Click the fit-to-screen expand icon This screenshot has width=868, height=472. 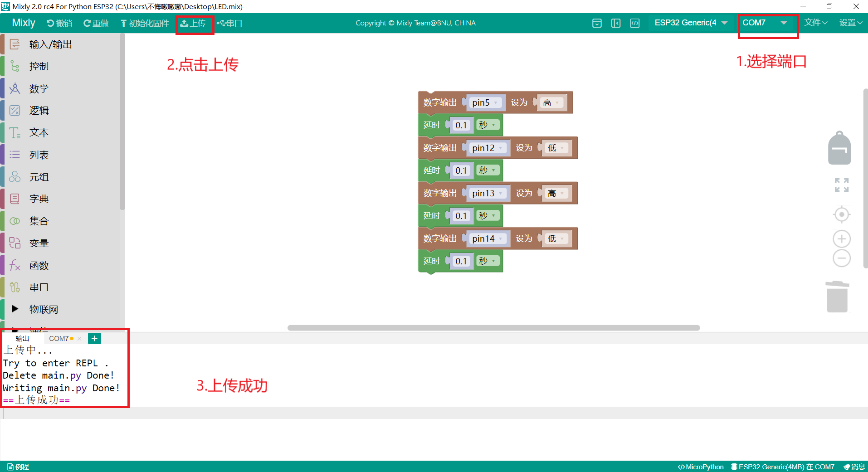(x=842, y=185)
